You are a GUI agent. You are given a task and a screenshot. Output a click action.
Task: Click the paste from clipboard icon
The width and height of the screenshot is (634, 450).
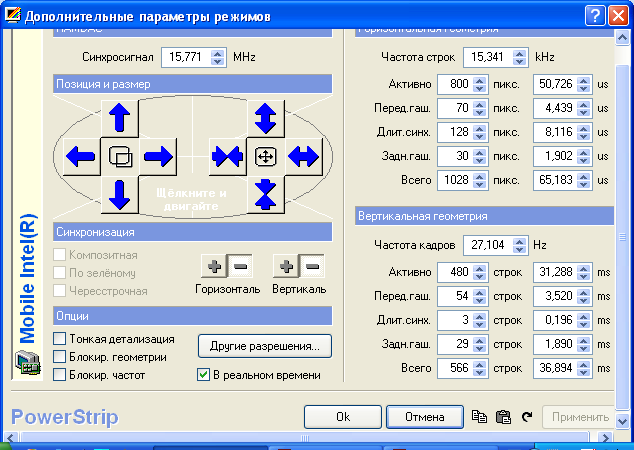coord(503,417)
